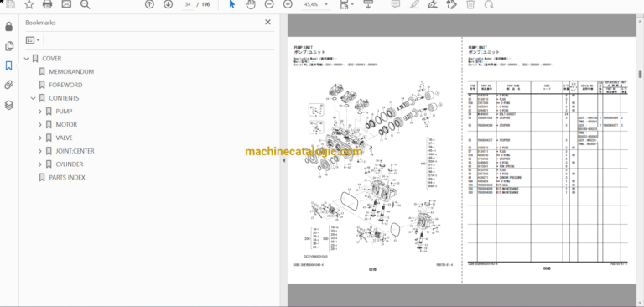Activate the Selection arrow tool
The width and height of the screenshot is (644, 307).
[x=232, y=4]
